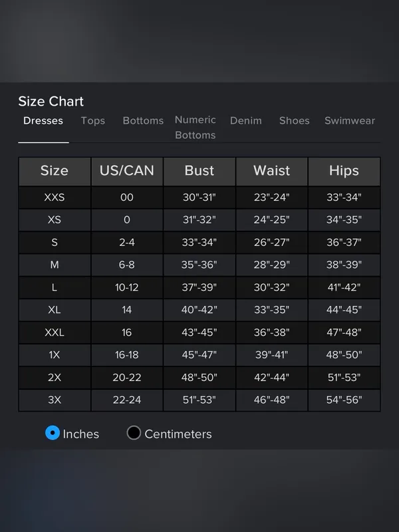Click the waist measurement 24"-25"
Viewport: 399px width, 532px height.
coord(272,220)
